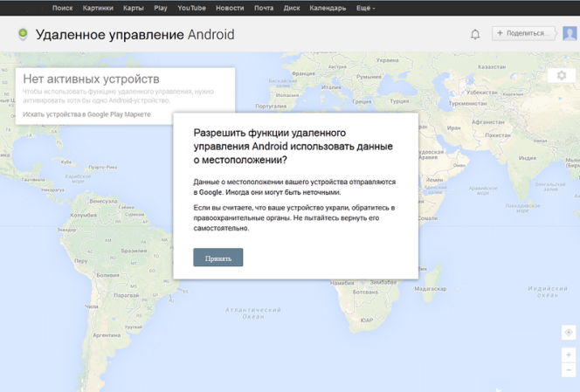Open Календарь in the top bar

(x=328, y=8)
